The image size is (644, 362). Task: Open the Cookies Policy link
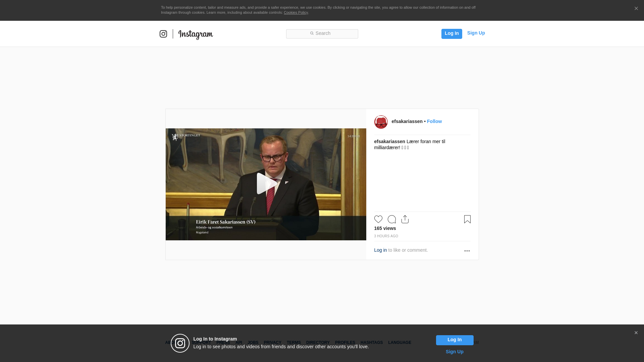(296, 12)
